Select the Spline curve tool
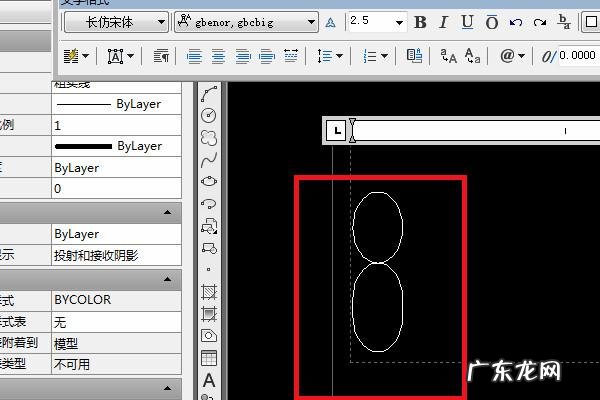The width and height of the screenshot is (600, 400). (x=209, y=160)
